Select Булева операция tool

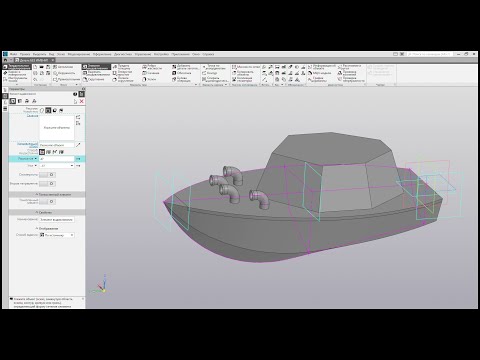(182, 79)
